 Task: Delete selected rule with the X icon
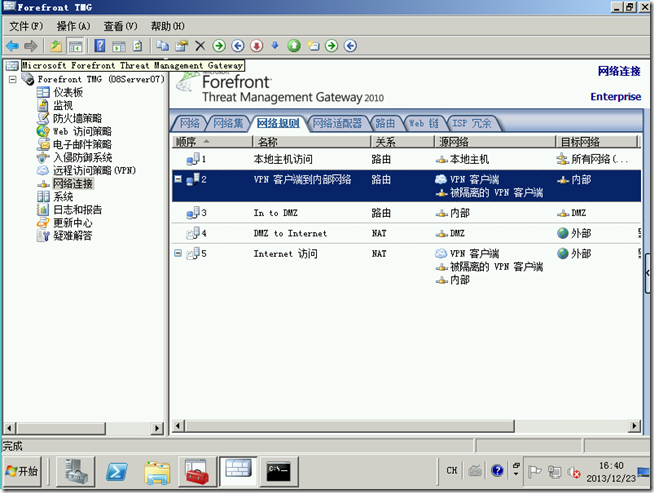pyautogui.click(x=200, y=46)
